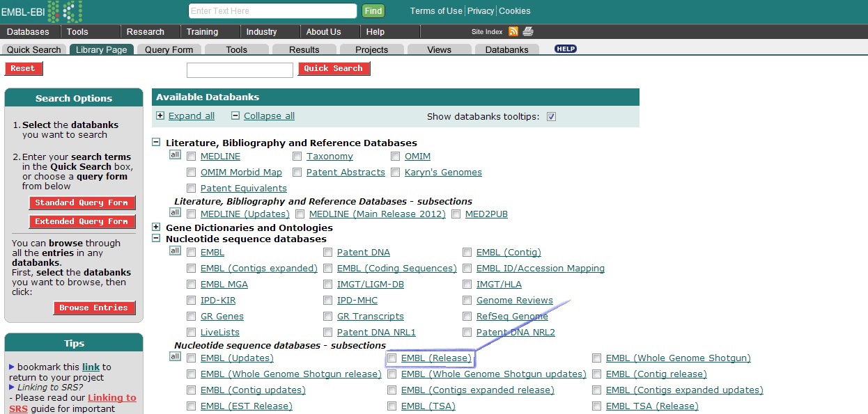Viewport: 868px width, 414px height.
Task: Open the Standard Query Form button
Action: click(82, 202)
